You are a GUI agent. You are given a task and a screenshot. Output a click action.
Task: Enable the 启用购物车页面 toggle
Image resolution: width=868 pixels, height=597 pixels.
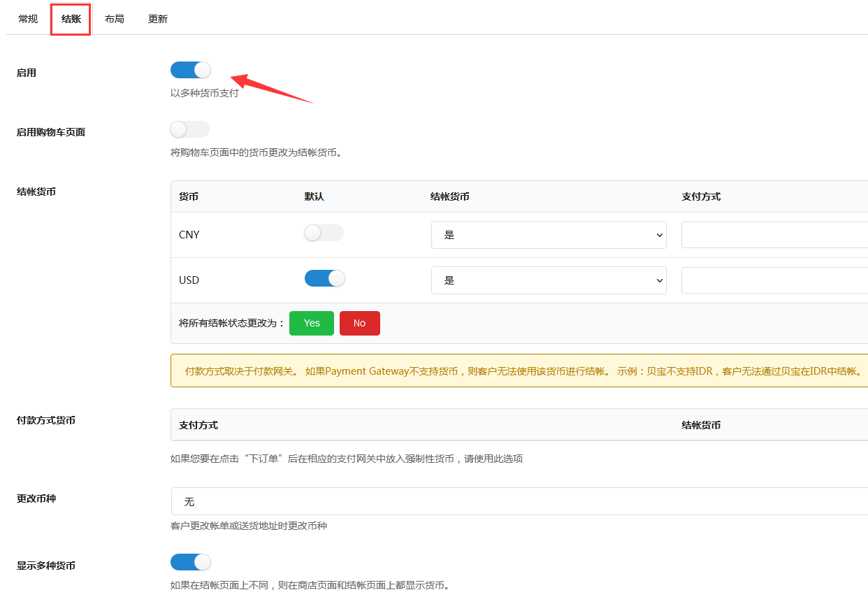point(190,129)
